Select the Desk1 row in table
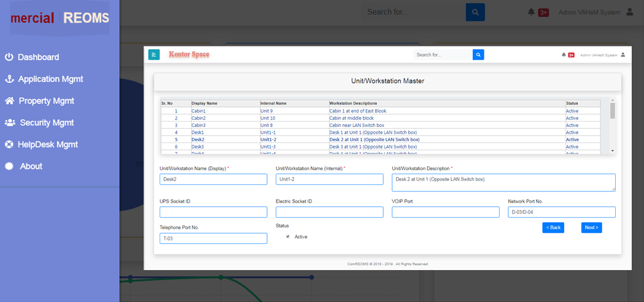The width and height of the screenshot is (644, 302). (380, 133)
